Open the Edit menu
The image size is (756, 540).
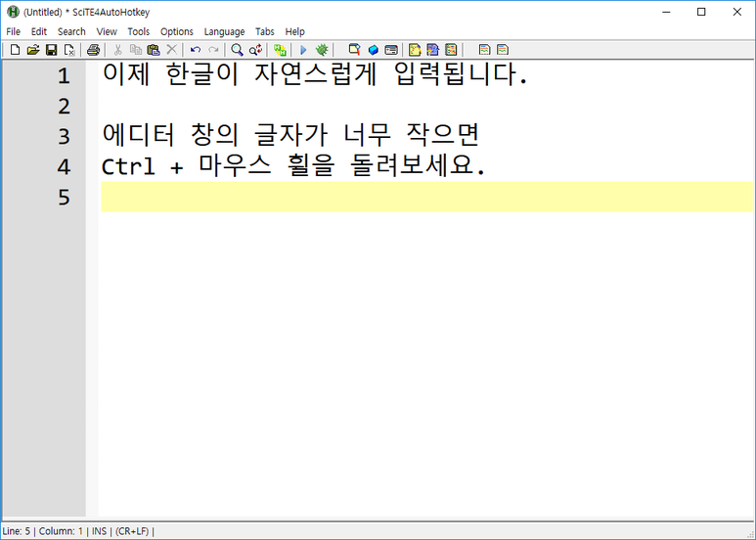(x=38, y=32)
